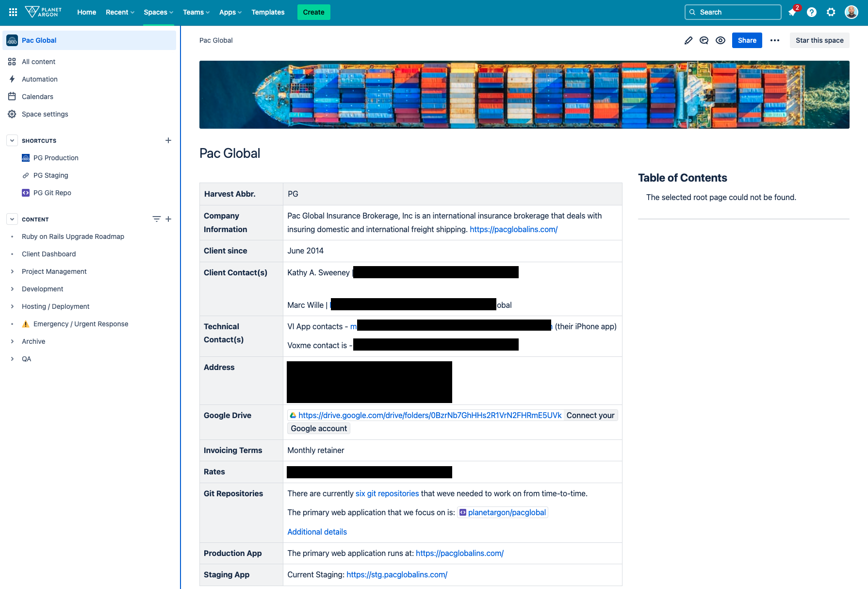Open the user profile avatar
Image resolution: width=868 pixels, height=589 pixels.
point(852,12)
